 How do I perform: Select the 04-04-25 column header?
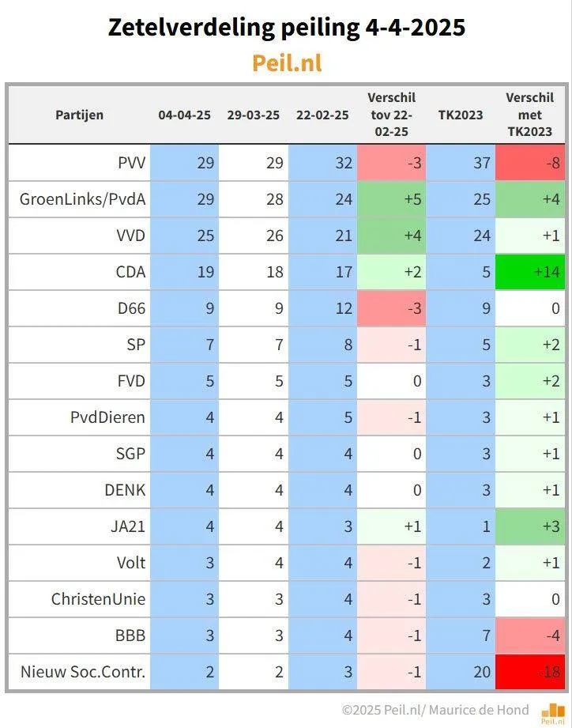click(184, 115)
